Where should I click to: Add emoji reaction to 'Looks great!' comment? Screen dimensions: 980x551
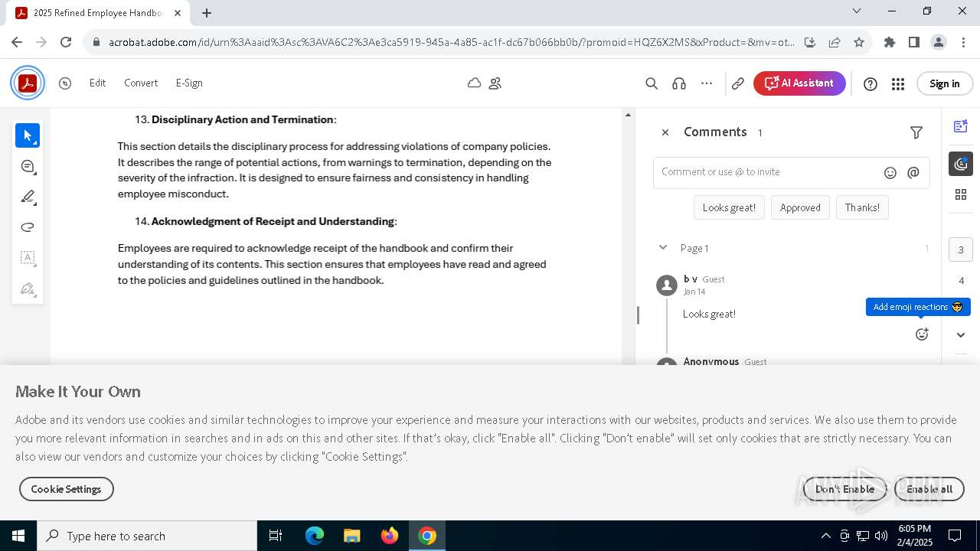coord(922,334)
